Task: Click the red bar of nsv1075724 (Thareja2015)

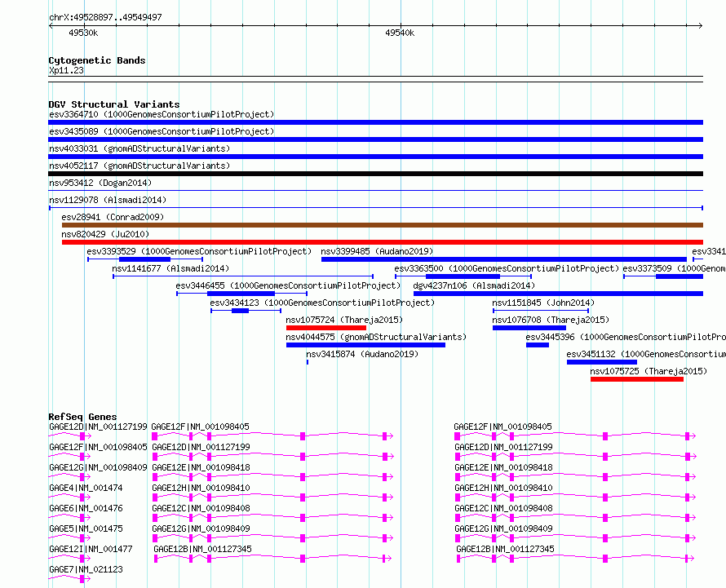Action: click(326, 328)
